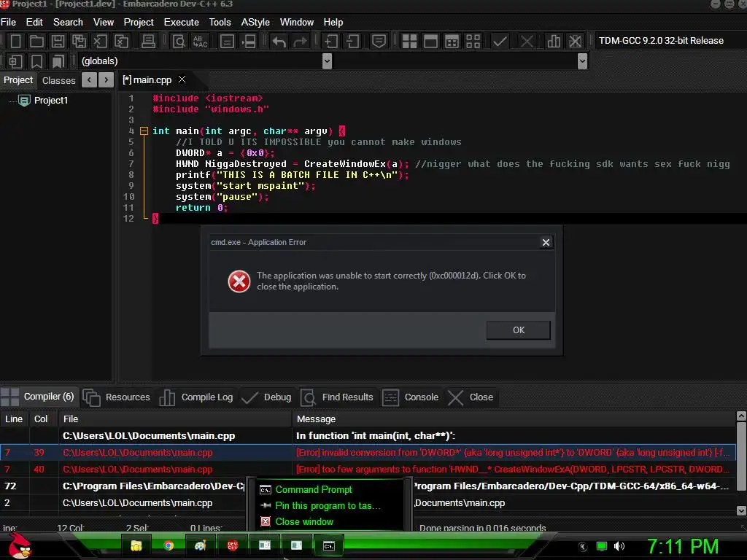Open the File menu

(x=8, y=23)
